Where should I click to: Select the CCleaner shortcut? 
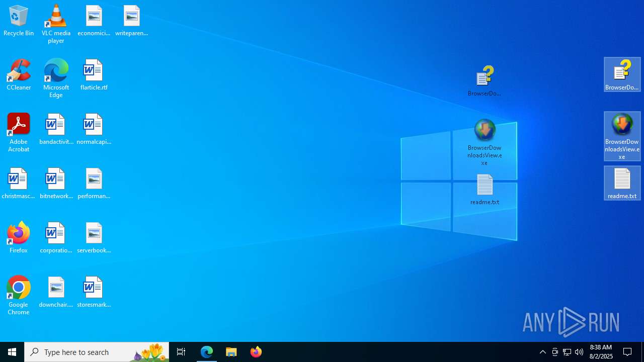coord(19,75)
